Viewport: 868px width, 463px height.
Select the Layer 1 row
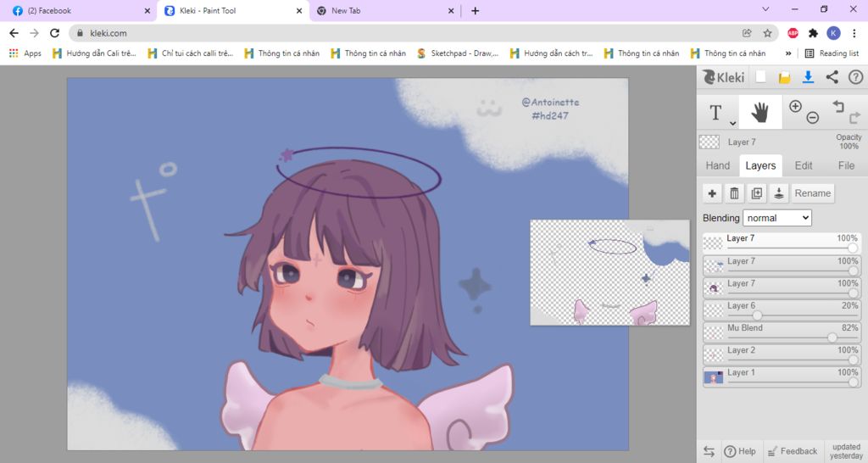tap(782, 377)
